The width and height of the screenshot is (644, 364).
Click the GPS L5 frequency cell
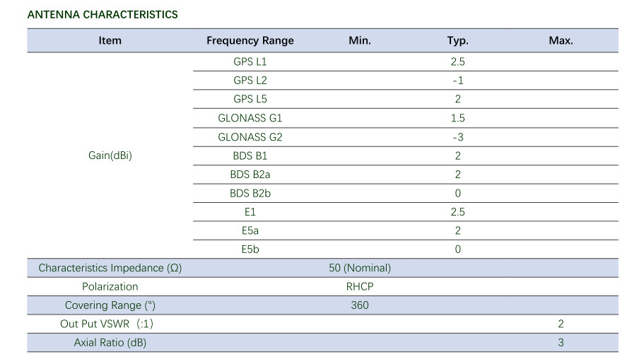(250, 99)
